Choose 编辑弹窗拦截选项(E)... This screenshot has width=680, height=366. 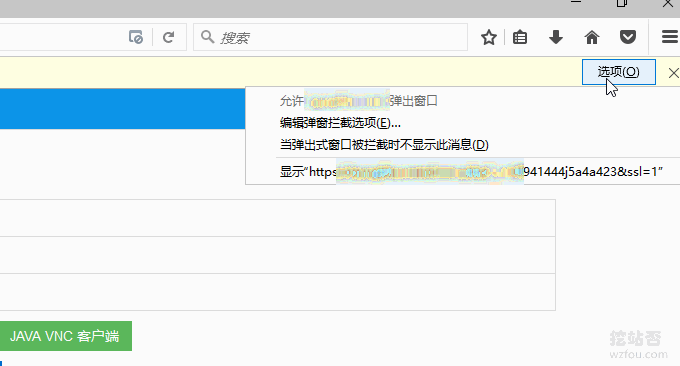point(463,123)
